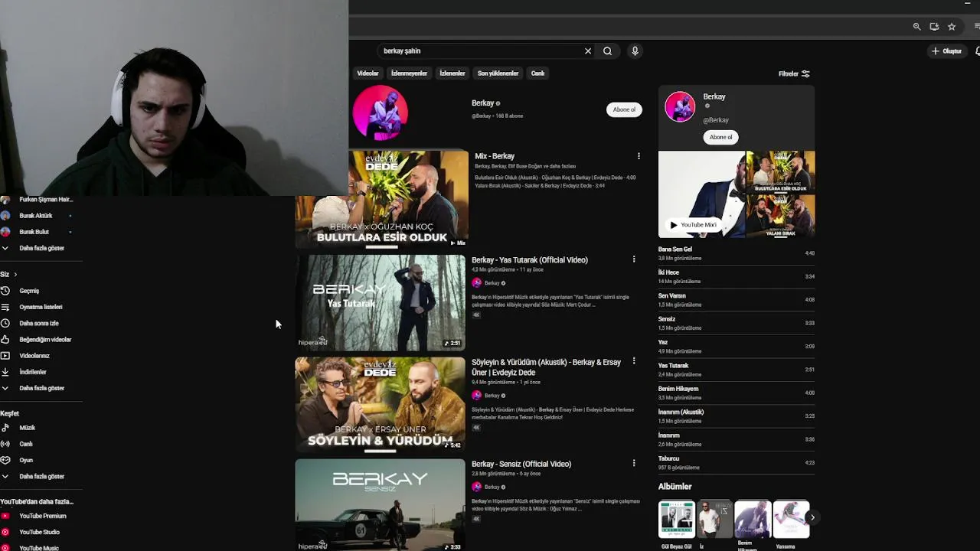
Task: Select the Videolar filter chip
Action: click(x=367, y=73)
